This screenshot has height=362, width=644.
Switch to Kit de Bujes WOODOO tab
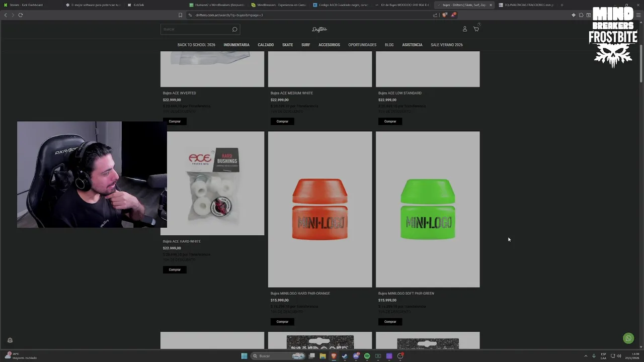pos(402,5)
